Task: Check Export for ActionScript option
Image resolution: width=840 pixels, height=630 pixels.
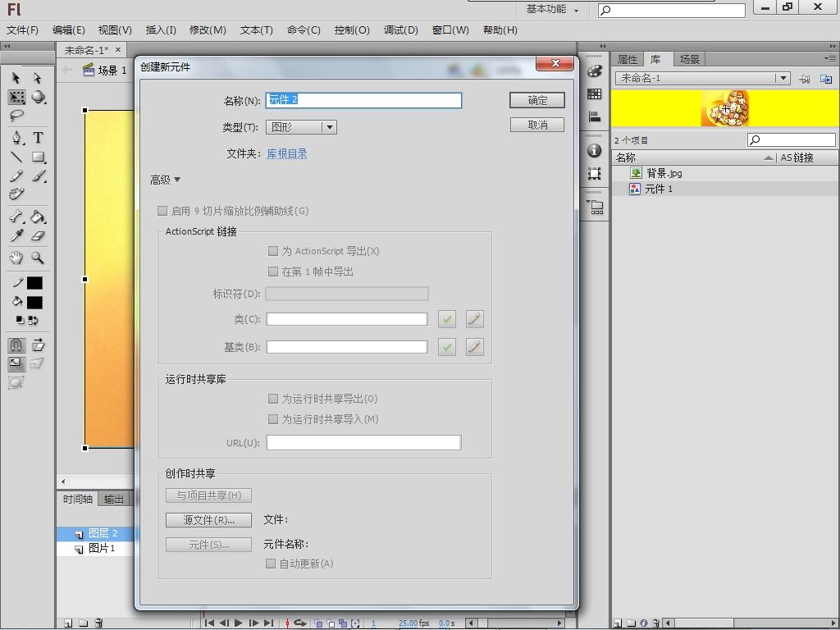Action: tap(272, 251)
